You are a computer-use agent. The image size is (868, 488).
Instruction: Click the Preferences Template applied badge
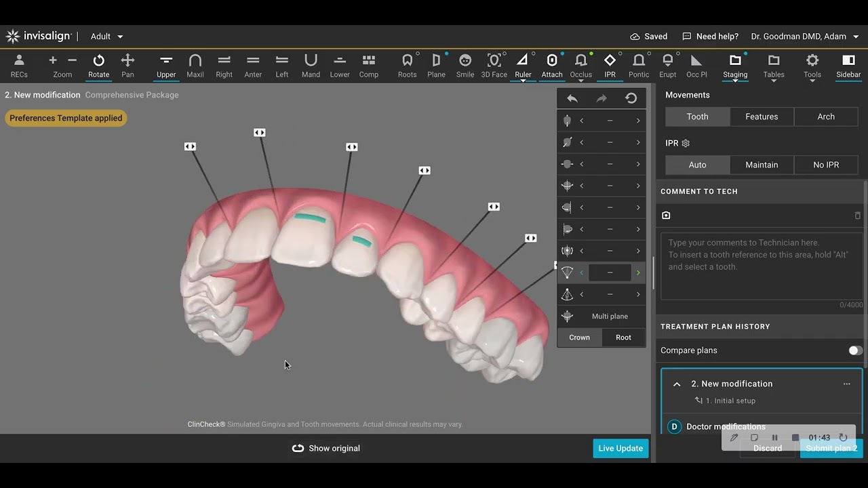[x=66, y=118]
